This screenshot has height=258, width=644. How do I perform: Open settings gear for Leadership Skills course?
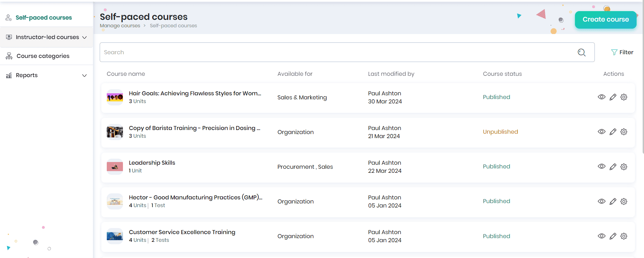624,167
